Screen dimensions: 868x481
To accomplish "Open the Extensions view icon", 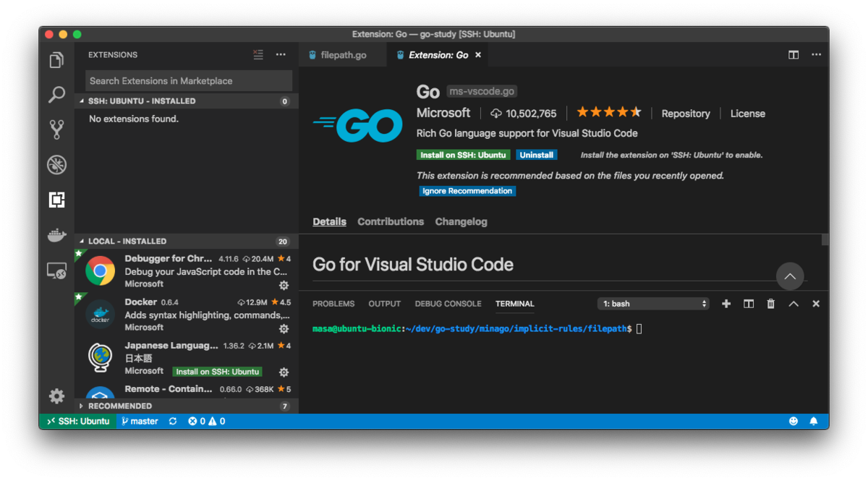I will 56,200.
